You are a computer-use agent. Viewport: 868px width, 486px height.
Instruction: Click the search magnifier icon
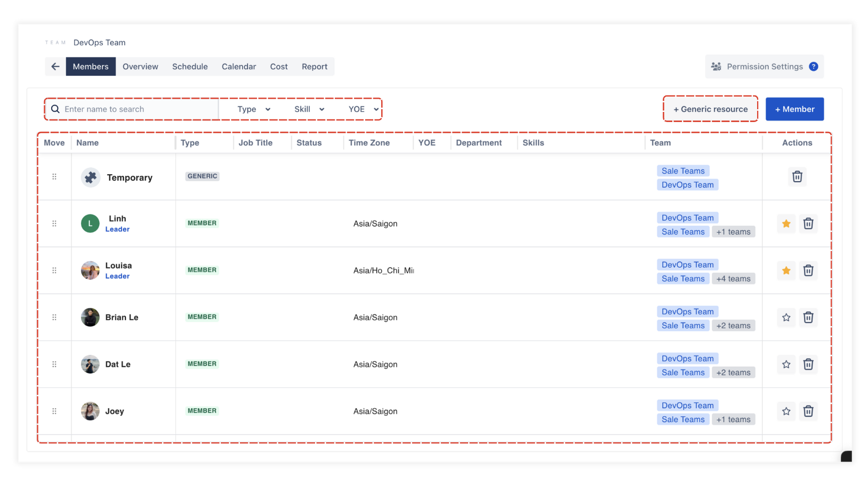(55, 109)
